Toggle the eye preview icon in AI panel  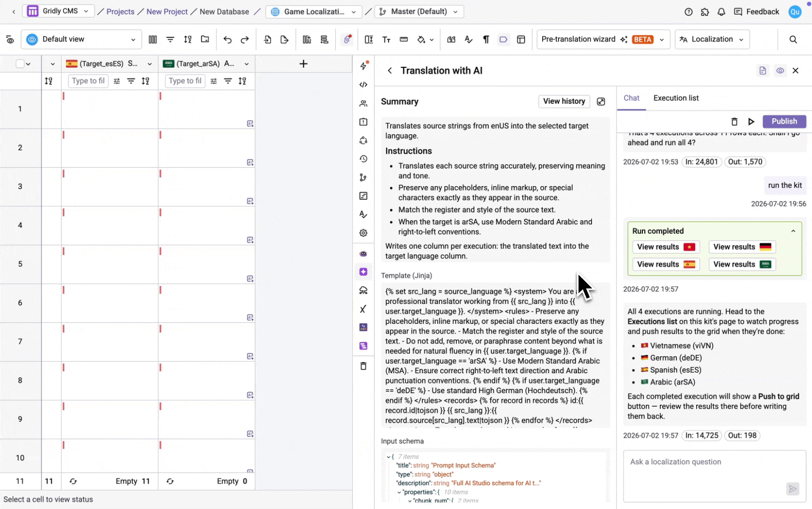tap(780, 71)
